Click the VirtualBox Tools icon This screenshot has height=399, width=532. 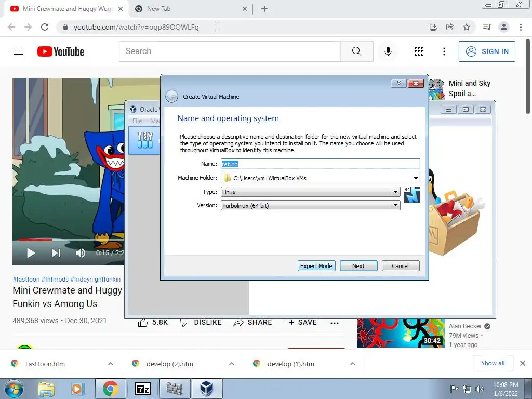(x=145, y=140)
